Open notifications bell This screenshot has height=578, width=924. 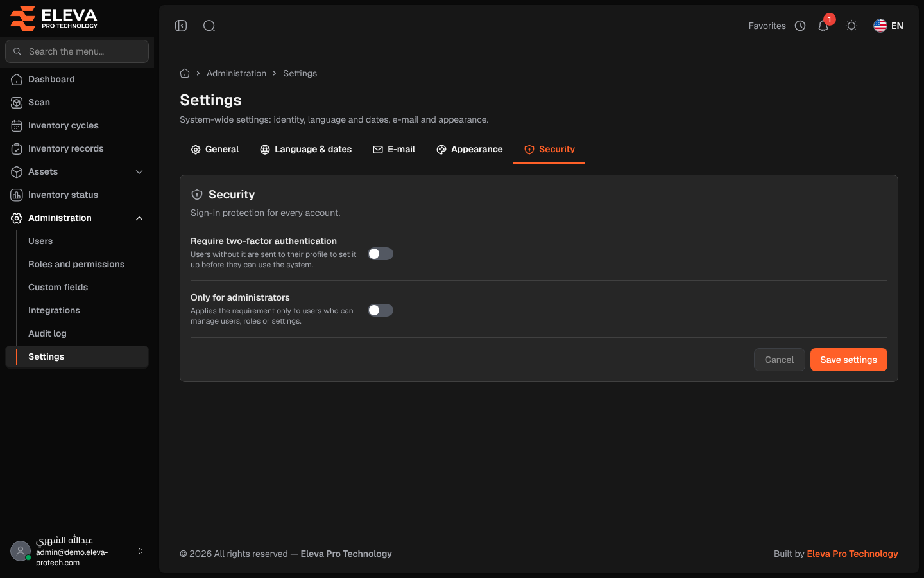click(x=823, y=26)
